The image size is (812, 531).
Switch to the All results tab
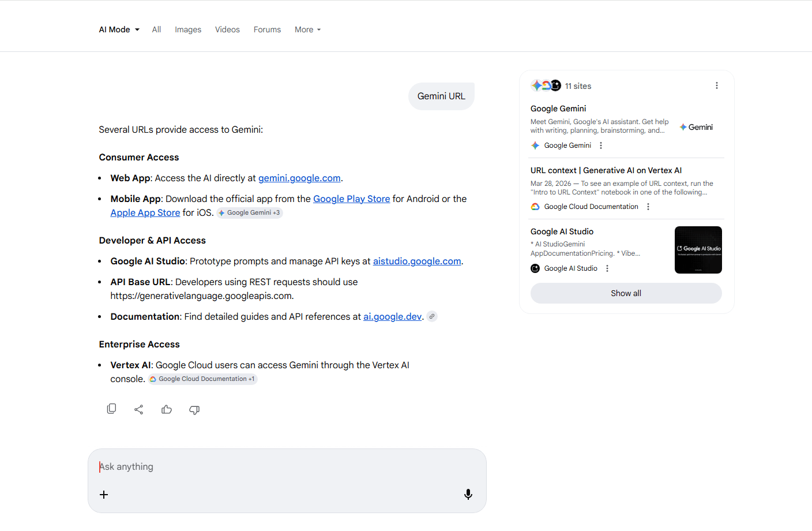click(x=156, y=29)
